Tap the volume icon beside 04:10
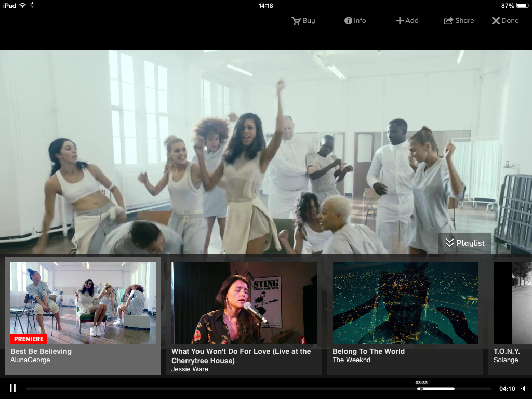532x399 pixels. (x=523, y=389)
